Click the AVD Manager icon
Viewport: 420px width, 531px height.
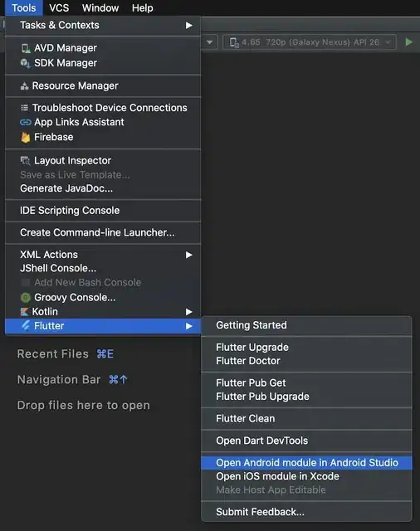coord(26,48)
